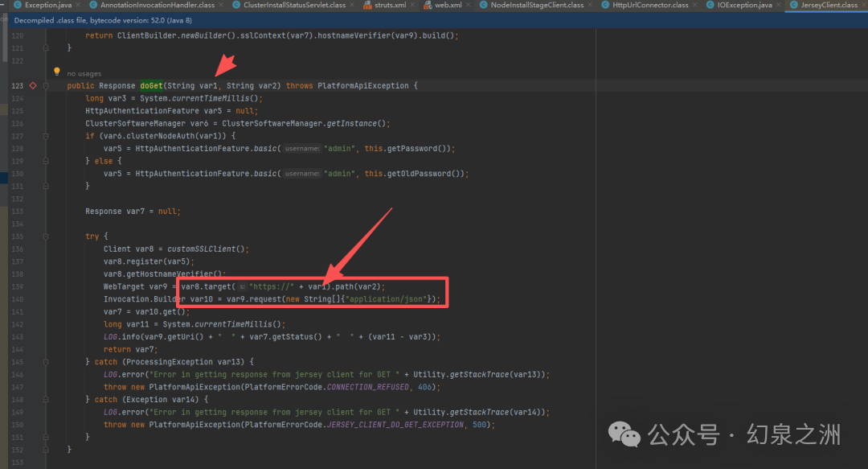The width and height of the screenshot is (868, 469).
Task: Open the IOException.java tab
Action: coord(744,5)
